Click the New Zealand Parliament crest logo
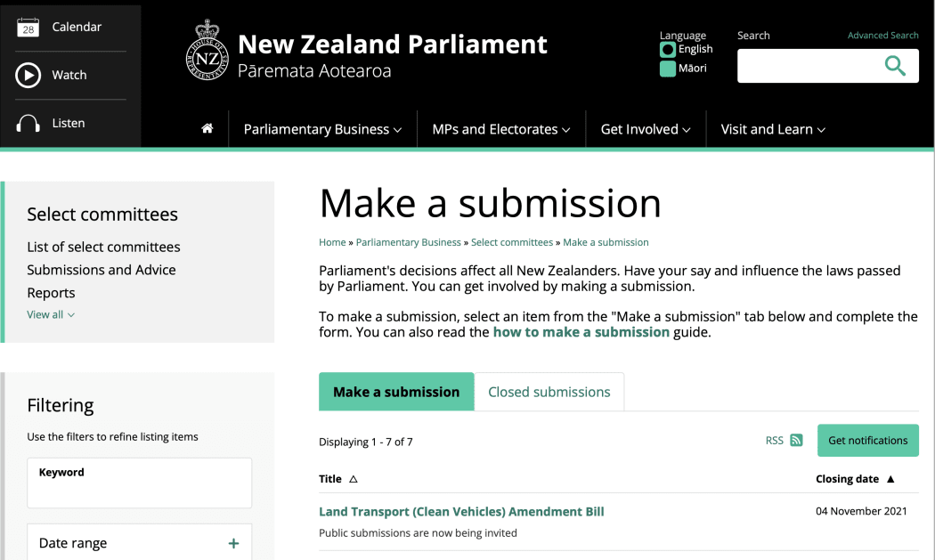This screenshot has width=935, height=560. click(207, 51)
